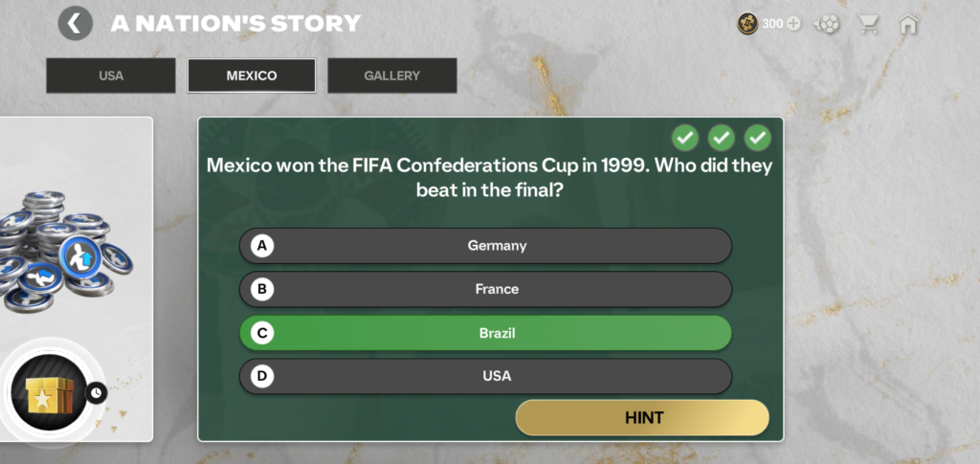Click the second green progress checkmark
Image resolution: width=980 pixels, height=464 pixels.
pos(722,138)
